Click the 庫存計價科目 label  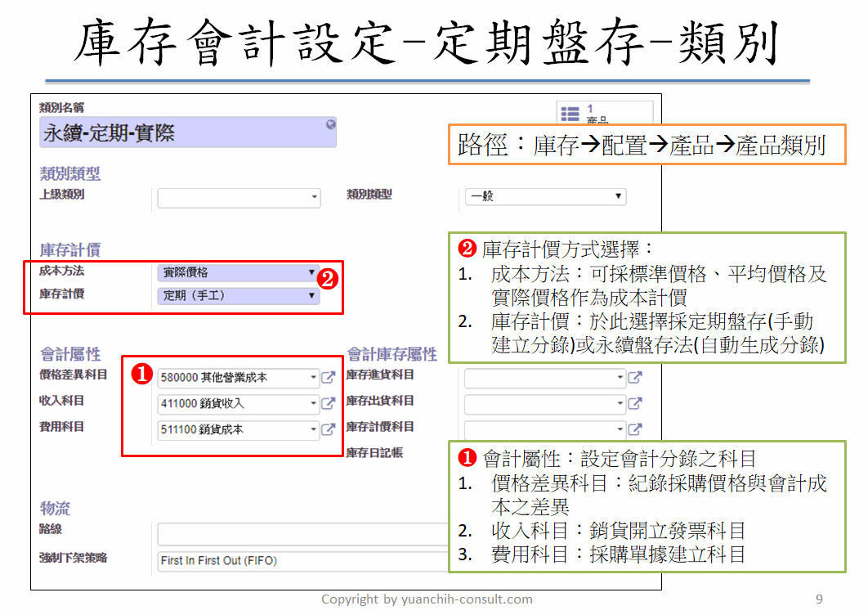pos(380,427)
